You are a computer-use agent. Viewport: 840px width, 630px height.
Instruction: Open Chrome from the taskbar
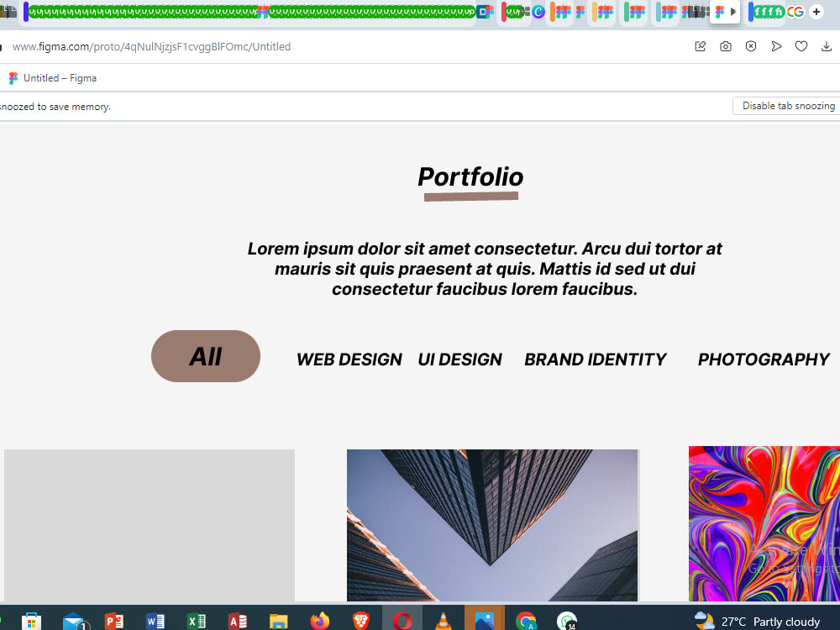tap(526, 622)
